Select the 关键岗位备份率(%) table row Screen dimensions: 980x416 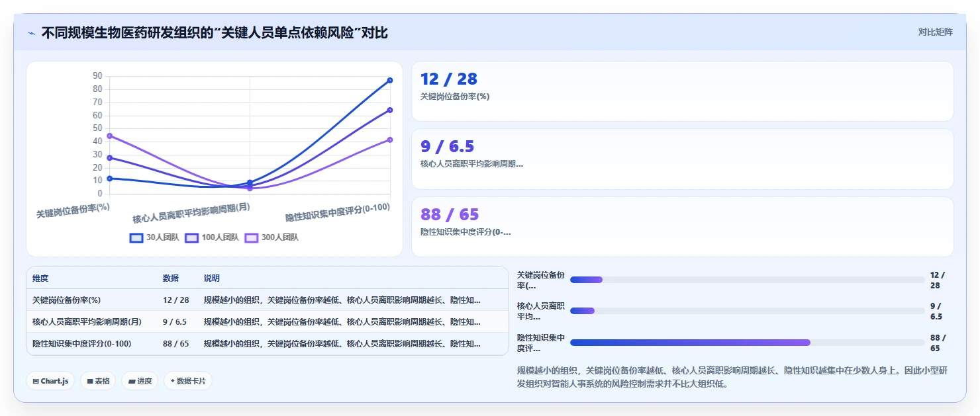(x=268, y=300)
